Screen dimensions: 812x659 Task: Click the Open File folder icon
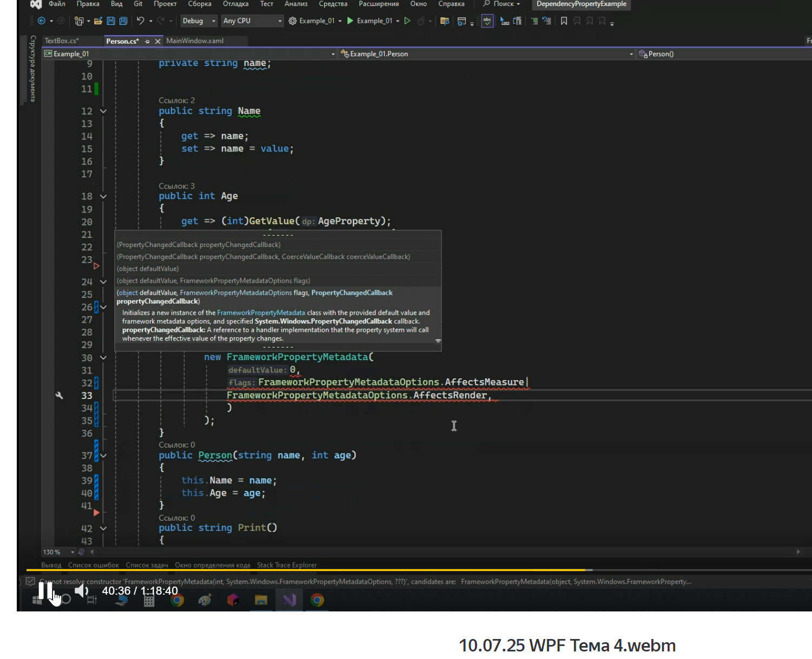98,21
